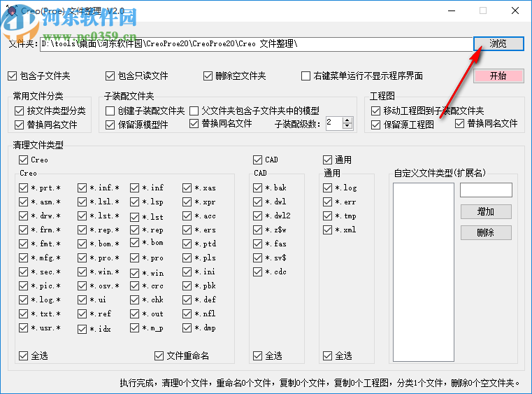This screenshot has height=394, width=532.
Task: Click the 增加 add button
Action: (x=486, y=211)
